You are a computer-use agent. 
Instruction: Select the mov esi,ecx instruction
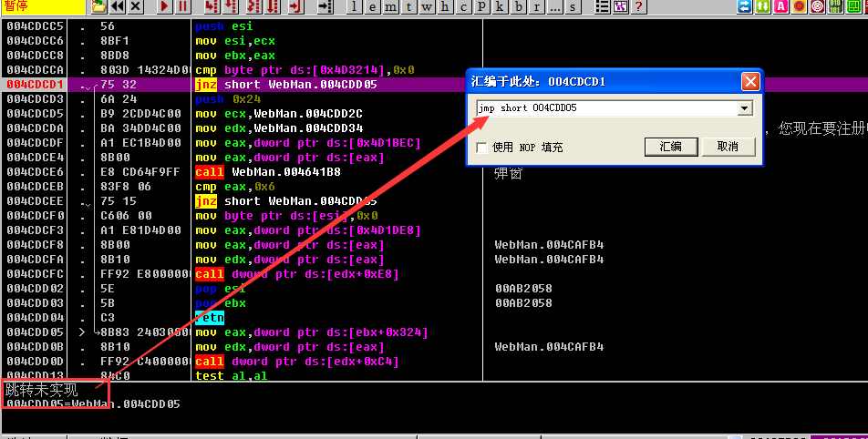click(234, 41)
